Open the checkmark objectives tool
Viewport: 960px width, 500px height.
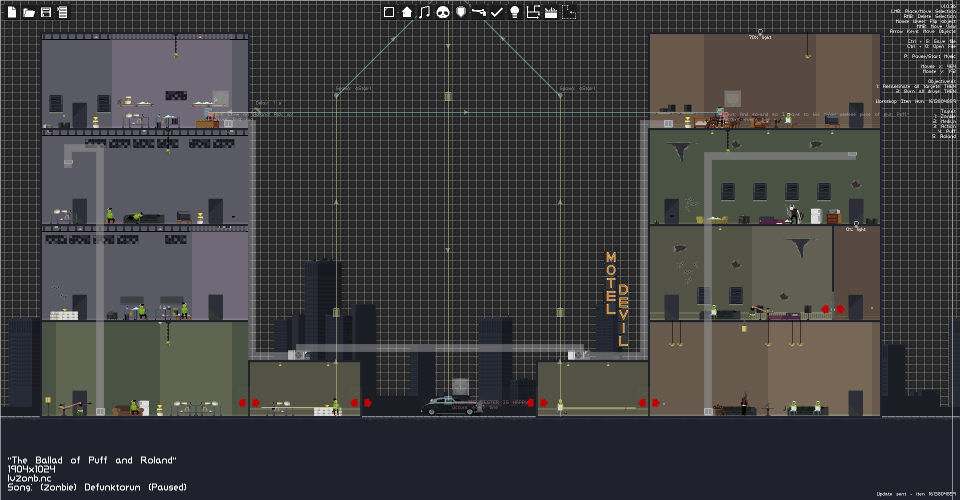click(x=497, y=12)
